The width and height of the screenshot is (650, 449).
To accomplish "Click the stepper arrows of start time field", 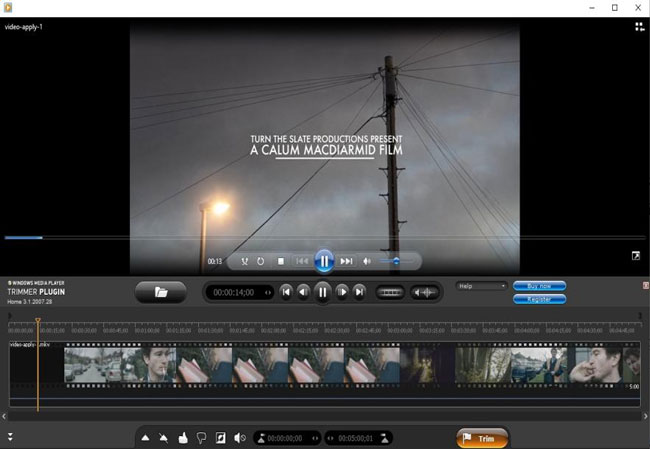I will [315, 438].
